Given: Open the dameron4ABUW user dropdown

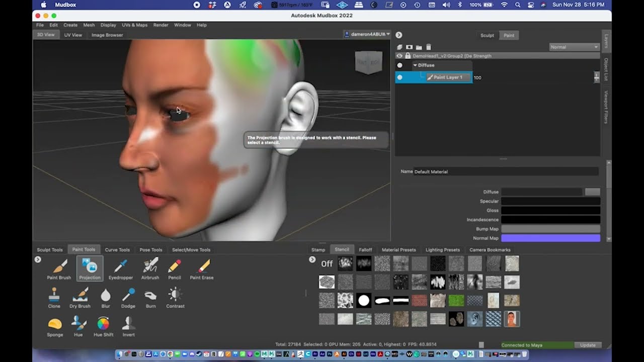Looking at the screenshot, I should point(367,34).
